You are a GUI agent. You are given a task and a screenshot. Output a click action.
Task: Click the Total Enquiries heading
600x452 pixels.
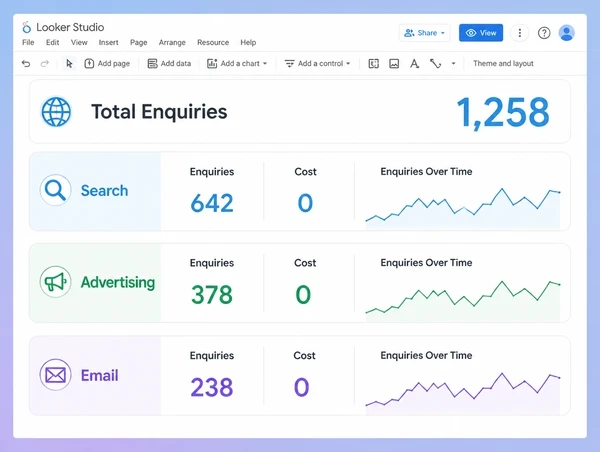tap(159, 112)
